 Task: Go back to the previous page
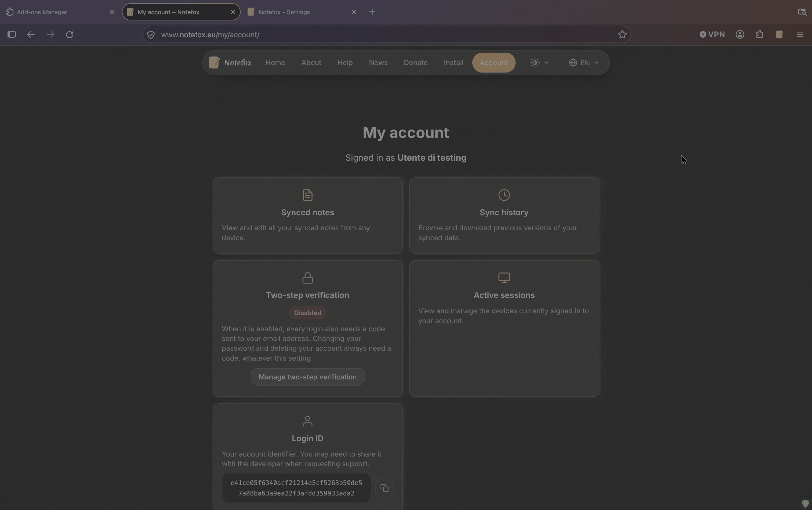click(31, 34)
